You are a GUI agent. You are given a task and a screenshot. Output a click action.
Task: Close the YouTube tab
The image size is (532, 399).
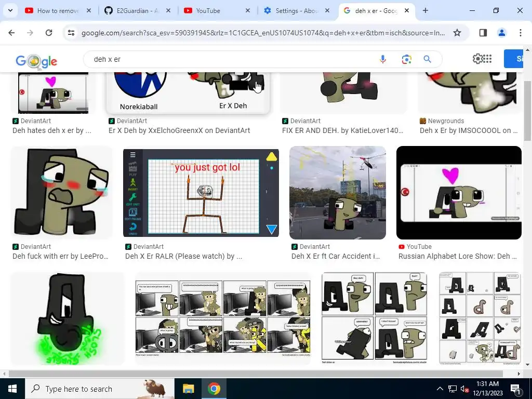point(248,10)
